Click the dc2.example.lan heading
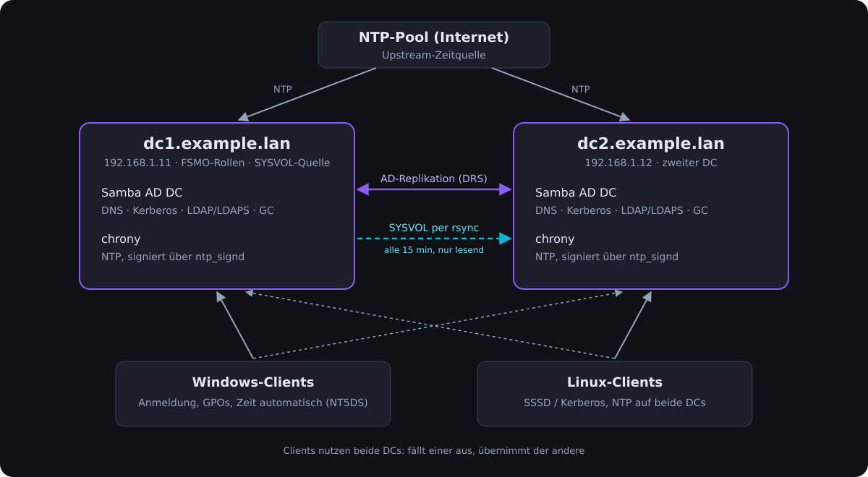 tap(651, 143)
